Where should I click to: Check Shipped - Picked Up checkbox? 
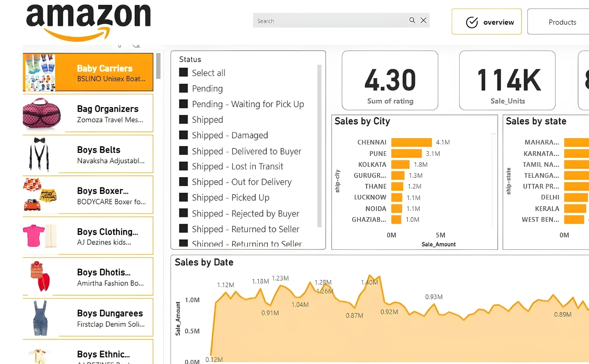pyautogui.click(x=184, y=197)
